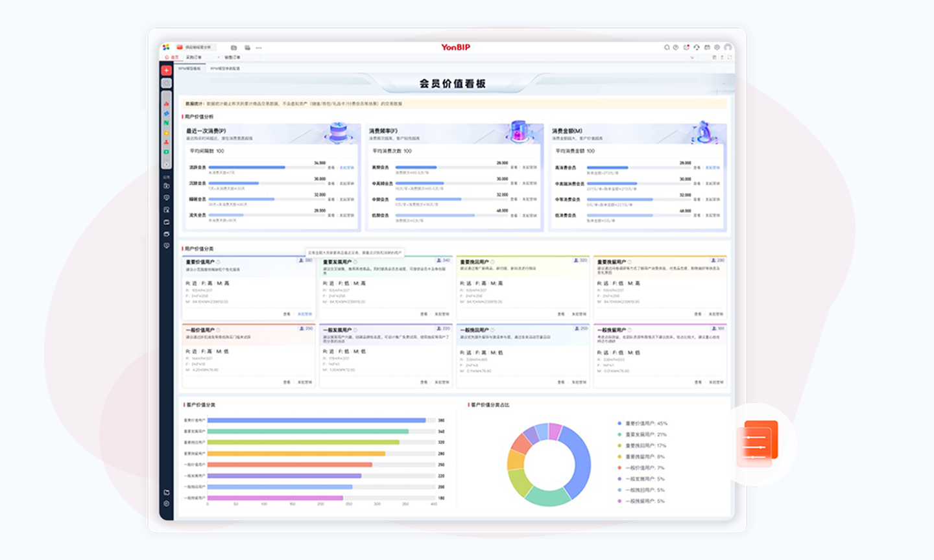Image resolution: width=934 pixels, height=560 pixels.
Task: Open notifications icon with red dot
Action: [x=686, y=47]
